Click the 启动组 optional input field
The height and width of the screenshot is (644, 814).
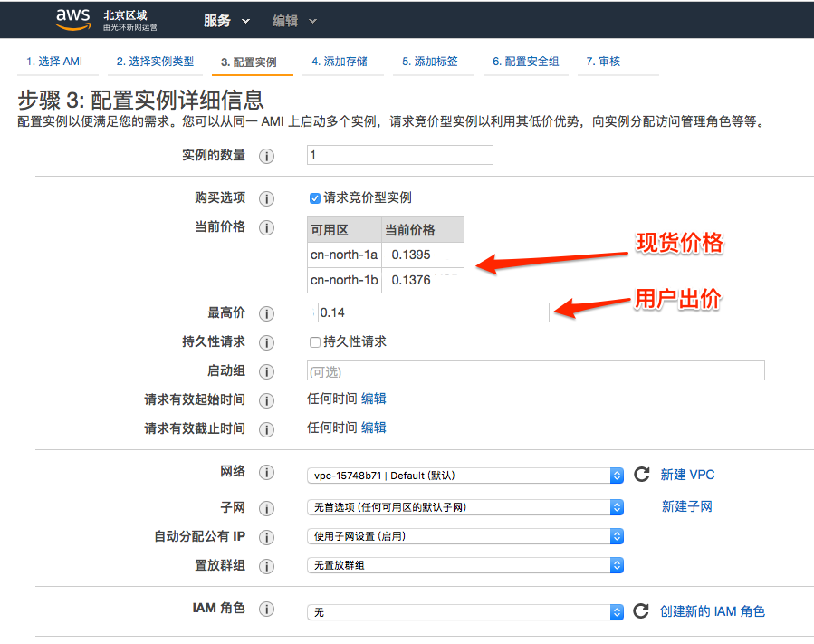(x=536, y=370)
